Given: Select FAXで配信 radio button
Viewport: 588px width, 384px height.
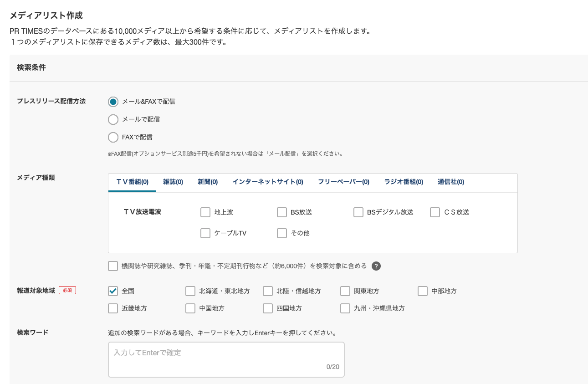Looking at the screenshot, I should [x=113, y=137].
